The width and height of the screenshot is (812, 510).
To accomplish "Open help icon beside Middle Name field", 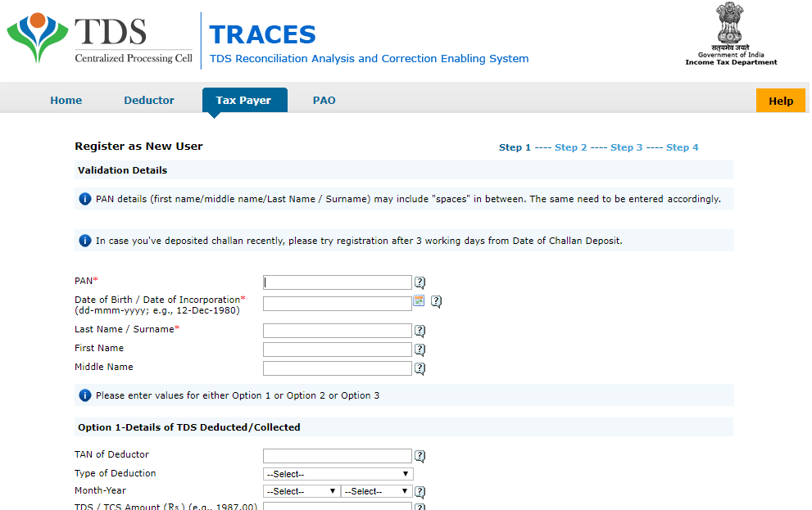I will pyautogui.click(x=420, y=369).
